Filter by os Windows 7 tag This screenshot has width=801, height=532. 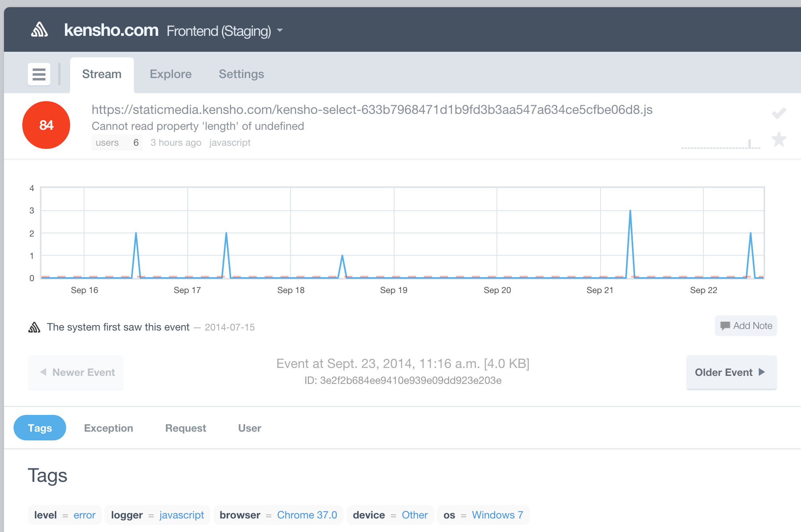pyautogui.click(x=497, y=515)
